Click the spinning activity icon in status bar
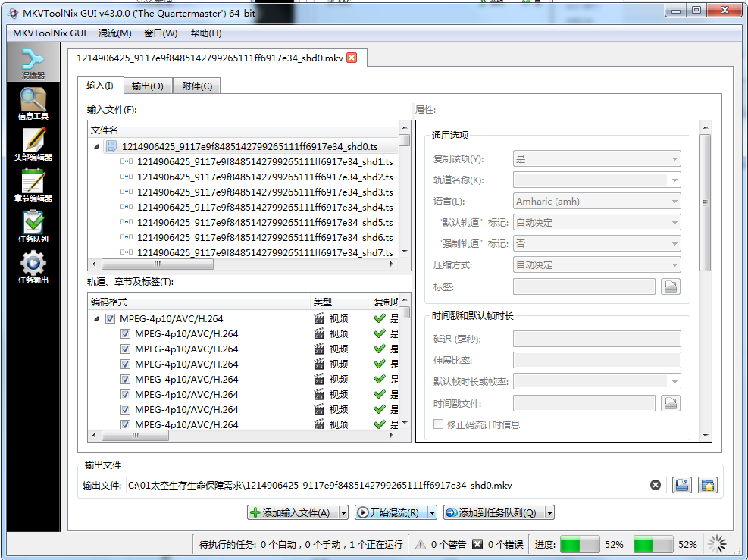748x560 pixels. 717,544
